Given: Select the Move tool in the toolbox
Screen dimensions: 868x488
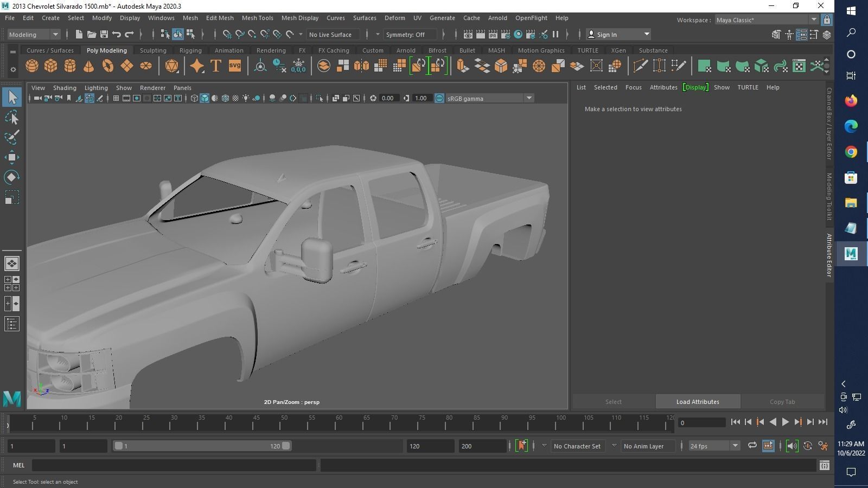Looking at the screenshot, I should [12, 158].
